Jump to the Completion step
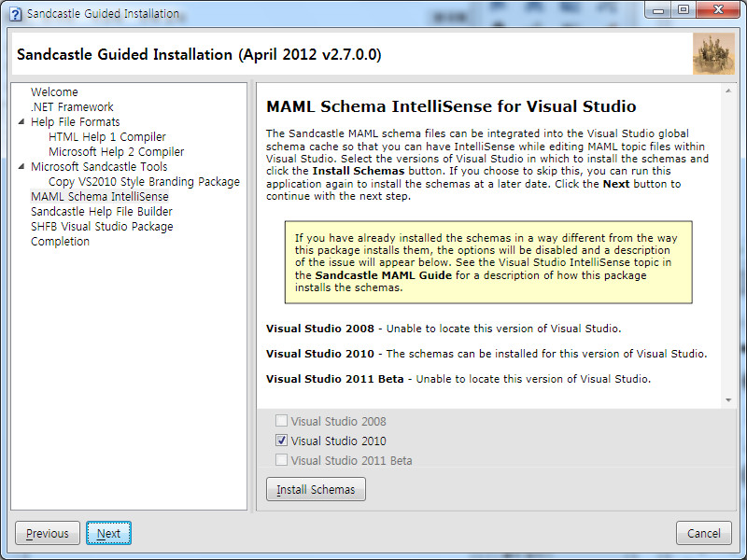The width and height of the screenshot is (747, 560). tap(60, 241)
